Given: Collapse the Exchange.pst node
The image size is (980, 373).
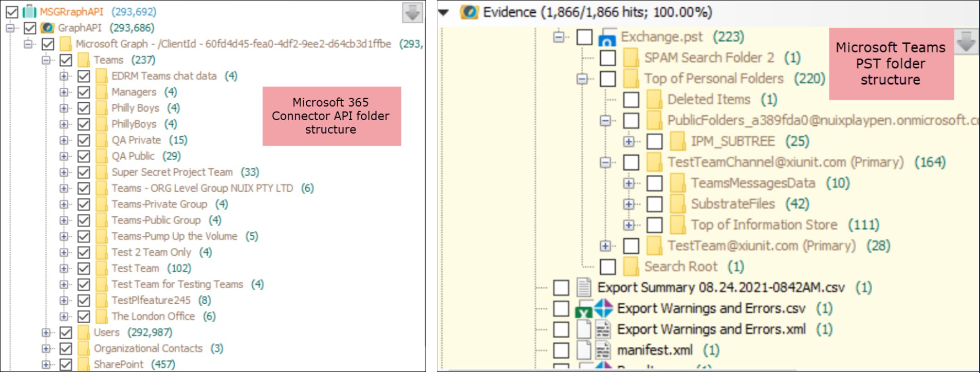Looking at the screenshot, I should [x=559, y=37].
